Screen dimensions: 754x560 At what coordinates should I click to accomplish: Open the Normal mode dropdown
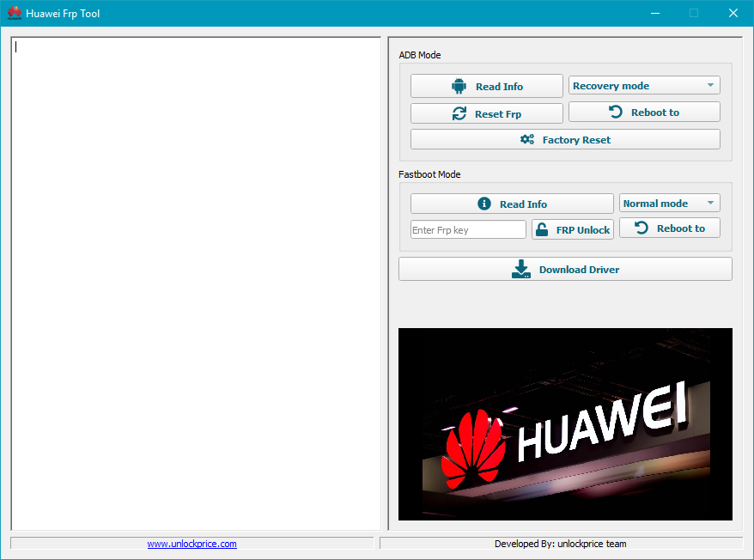click(669, 203)
